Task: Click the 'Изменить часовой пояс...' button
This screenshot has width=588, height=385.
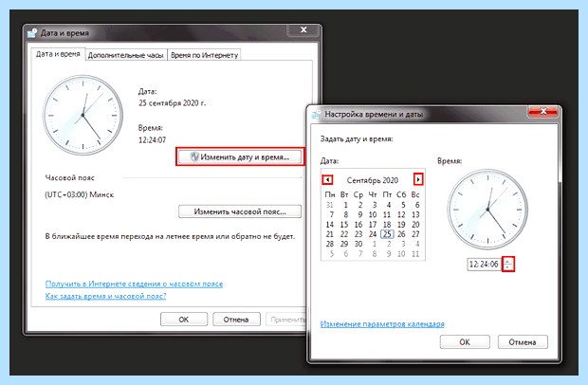Action: pyautogui.click(x=240, y=211)
